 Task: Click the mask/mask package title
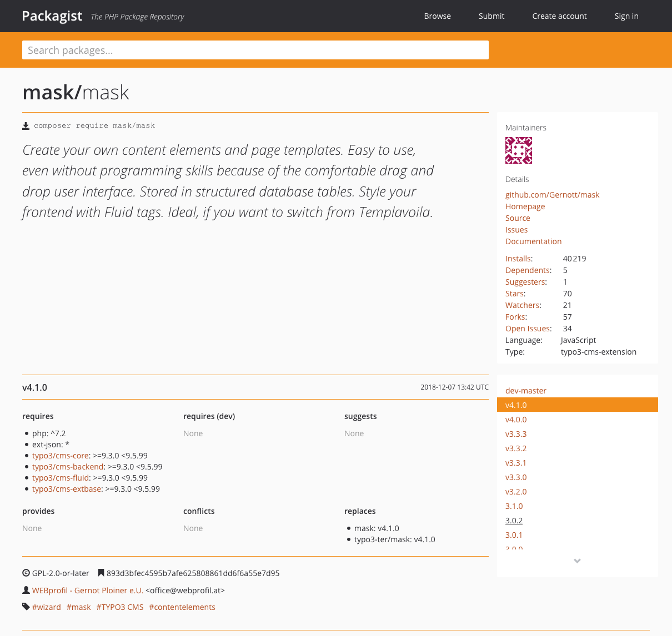(x=76, y=92)
